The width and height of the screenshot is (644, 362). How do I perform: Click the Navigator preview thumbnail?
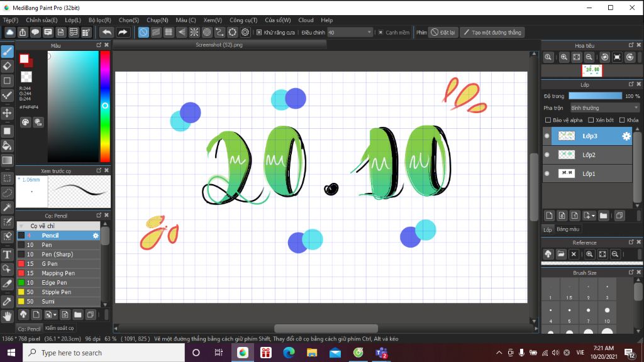(x=592, y=70)
